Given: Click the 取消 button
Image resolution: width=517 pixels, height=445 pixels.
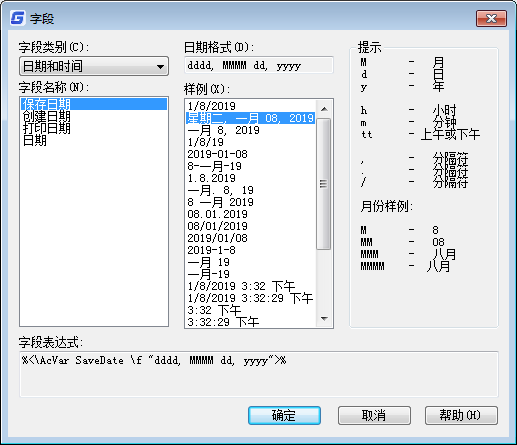Looking at the screenshot, I should coord(374,415).
